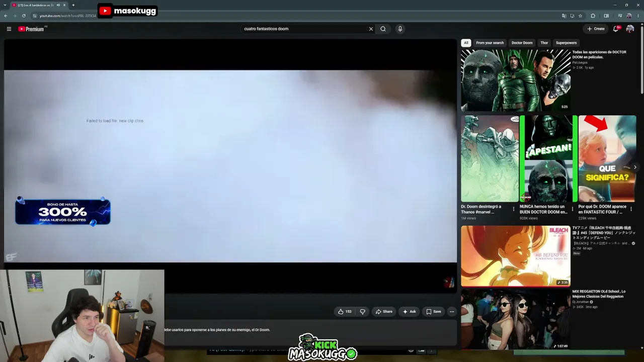Click the video player area
644x362 pixels.
click(x=230, y=166)
